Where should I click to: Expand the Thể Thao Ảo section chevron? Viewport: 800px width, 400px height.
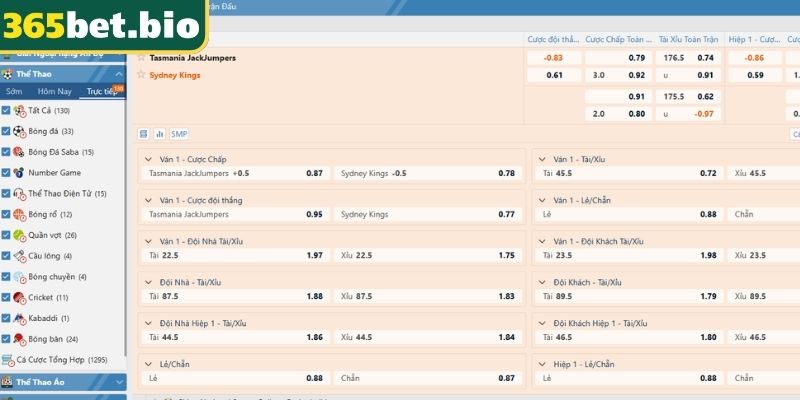coord(119,382)
